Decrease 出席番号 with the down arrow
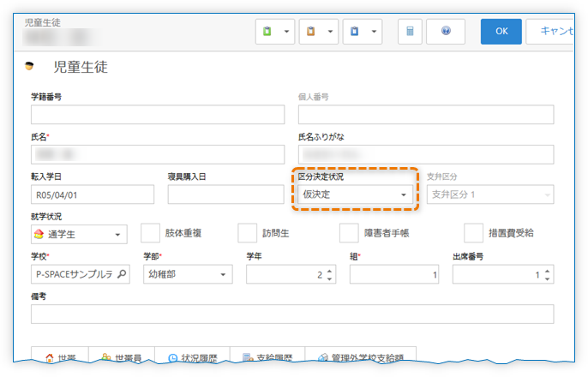This screenshot has height=377, width=588. coord(547,278)
